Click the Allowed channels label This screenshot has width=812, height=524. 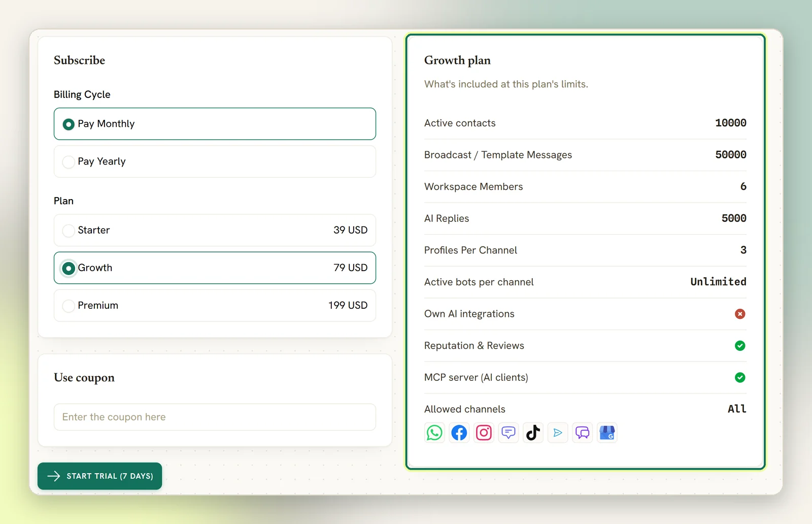point(465,409)
